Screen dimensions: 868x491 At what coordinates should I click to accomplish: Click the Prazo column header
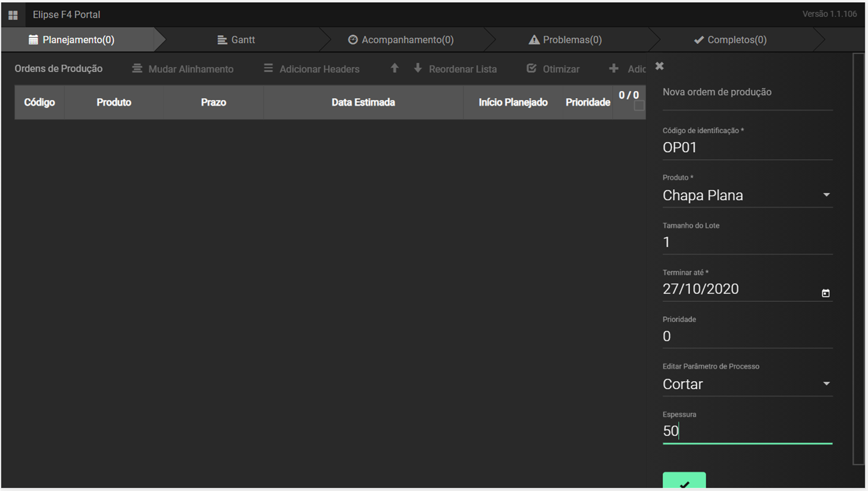213,102
